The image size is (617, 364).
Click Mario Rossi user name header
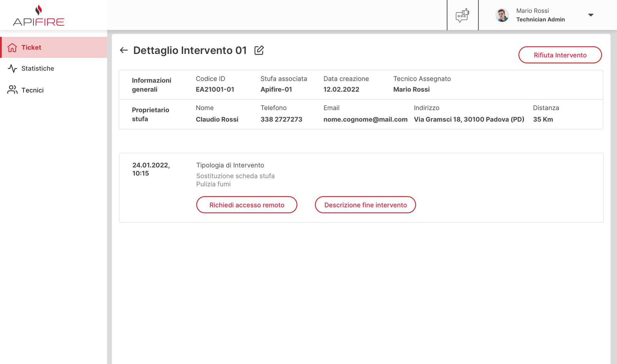(532, 11)
